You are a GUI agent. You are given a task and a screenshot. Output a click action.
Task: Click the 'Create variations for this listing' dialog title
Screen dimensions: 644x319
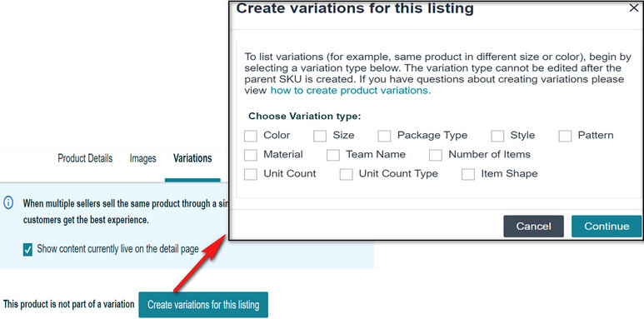355,7
